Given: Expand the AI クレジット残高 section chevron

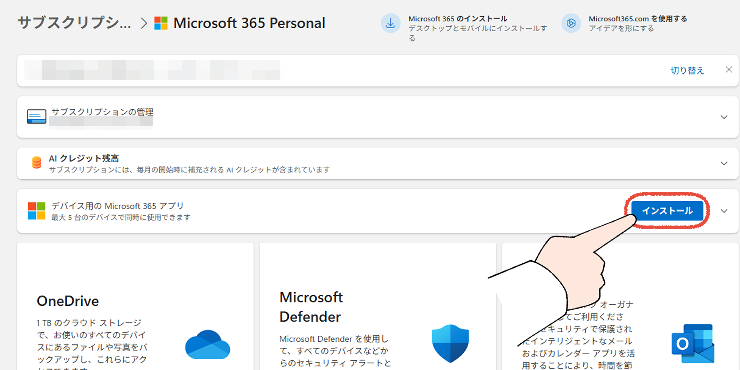Looking at the screenshot, I should 724,163.
